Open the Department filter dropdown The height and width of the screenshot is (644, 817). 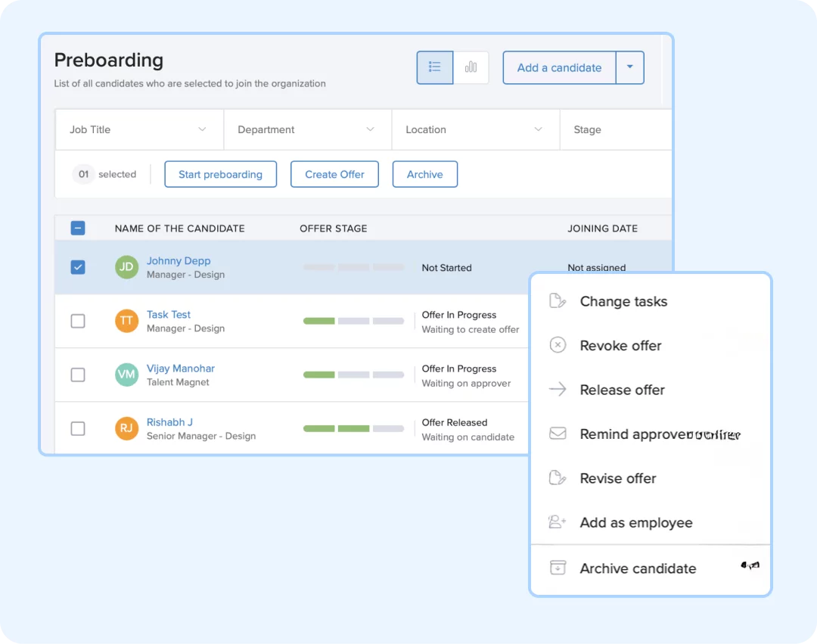pos(307,129)
